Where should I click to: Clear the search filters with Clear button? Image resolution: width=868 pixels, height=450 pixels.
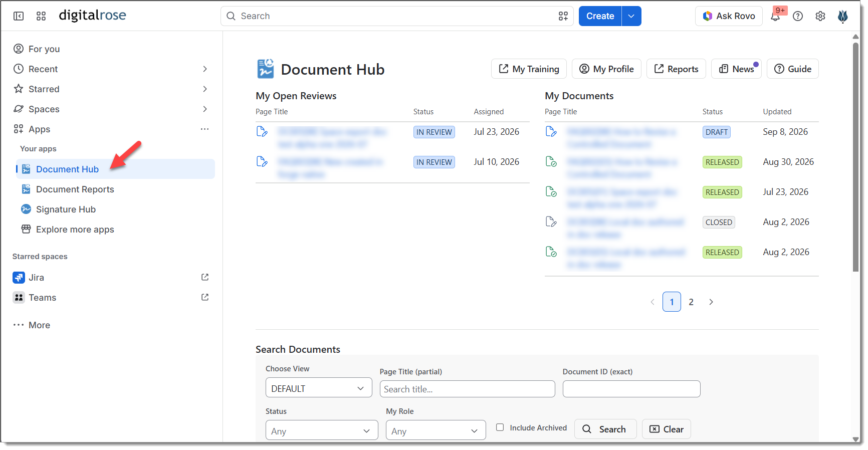point(666,429)
